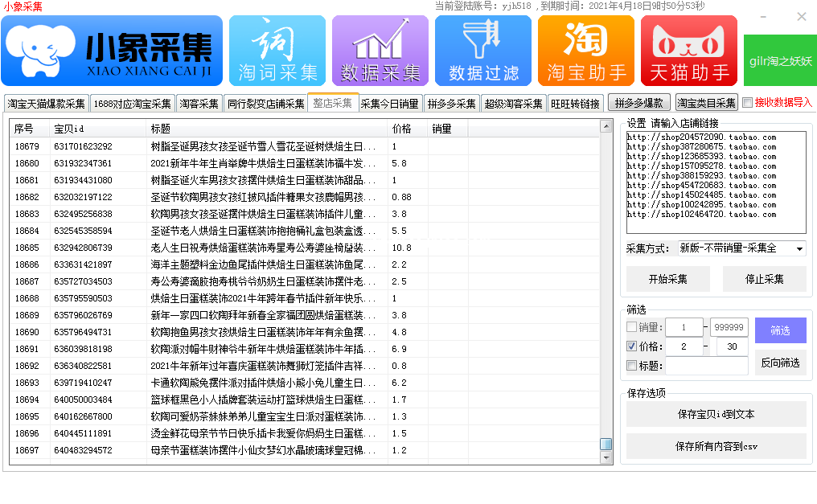The width and height of the screenshot is (817, 504).
Task: Uncheck the 价格 filter checkbox
Action: coord(631,346)
